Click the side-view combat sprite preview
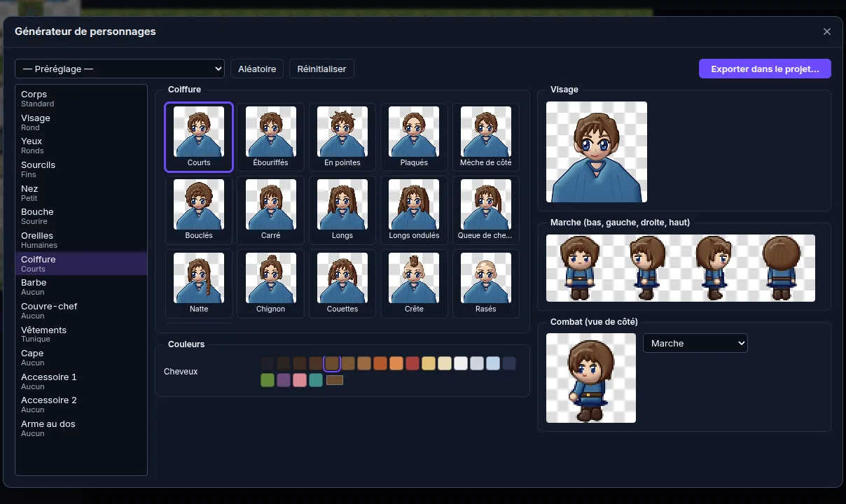This screenshot has width=846, height=504. point(591,378)
